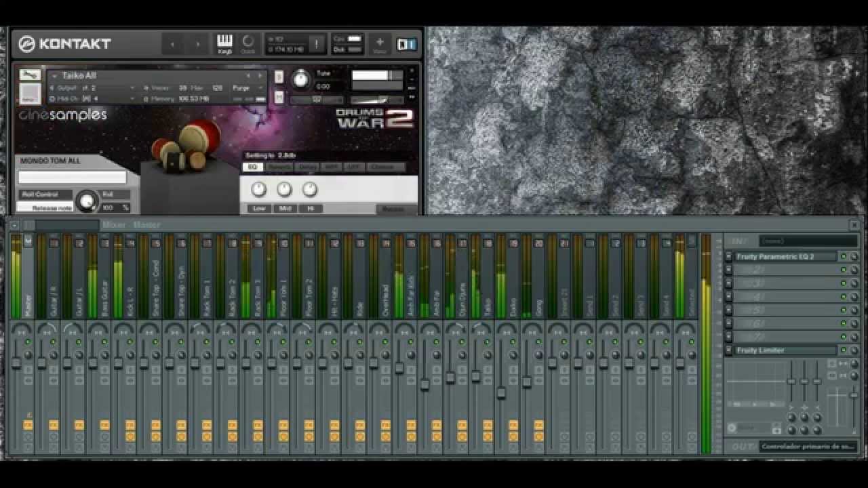This screenshot has width=868, height=488.
Task: Click Kontakt previous instrument arrow in header
Action: coord(173,44)
